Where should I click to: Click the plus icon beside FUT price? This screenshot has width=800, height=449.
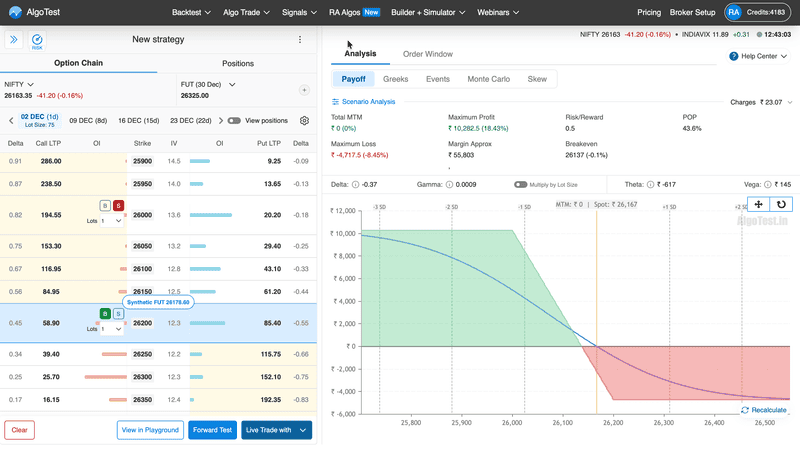[x=305, y=90]
